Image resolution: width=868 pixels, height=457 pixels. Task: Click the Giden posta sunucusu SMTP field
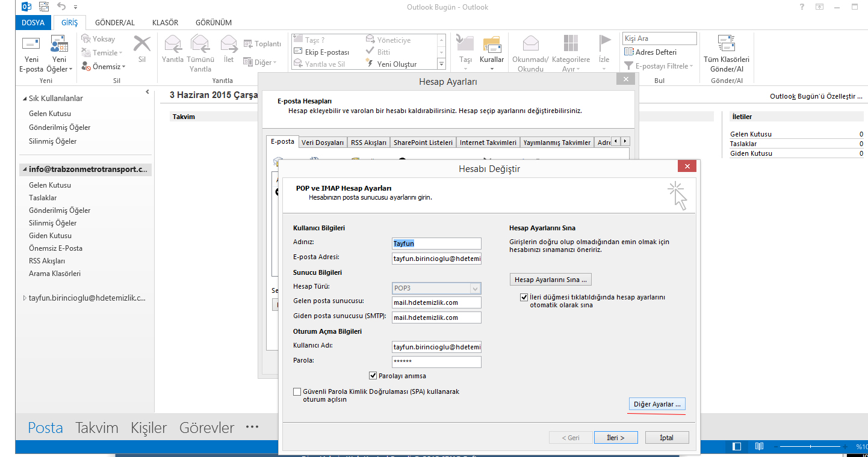coord(436,317)
